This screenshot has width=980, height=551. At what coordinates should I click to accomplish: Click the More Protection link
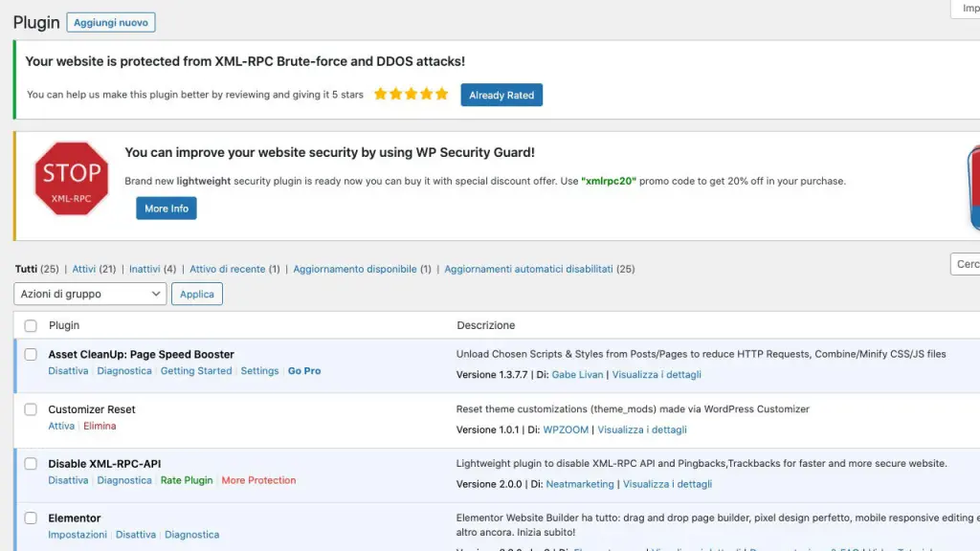pos(258,480)
